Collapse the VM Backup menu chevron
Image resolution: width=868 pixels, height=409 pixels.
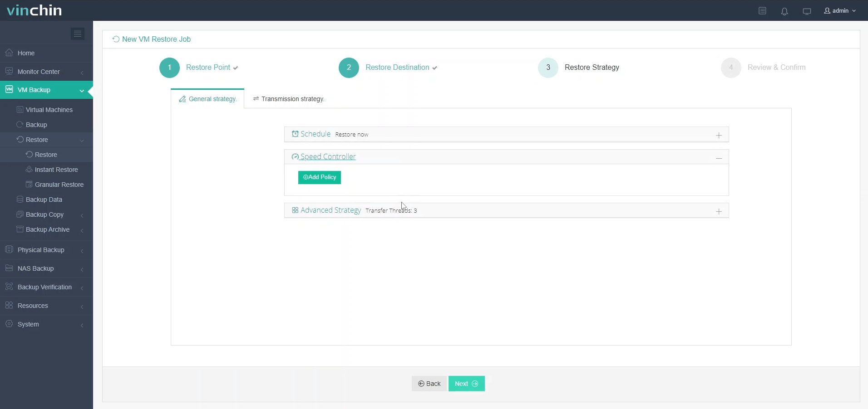pyautogui.click(x=82, y=90)
